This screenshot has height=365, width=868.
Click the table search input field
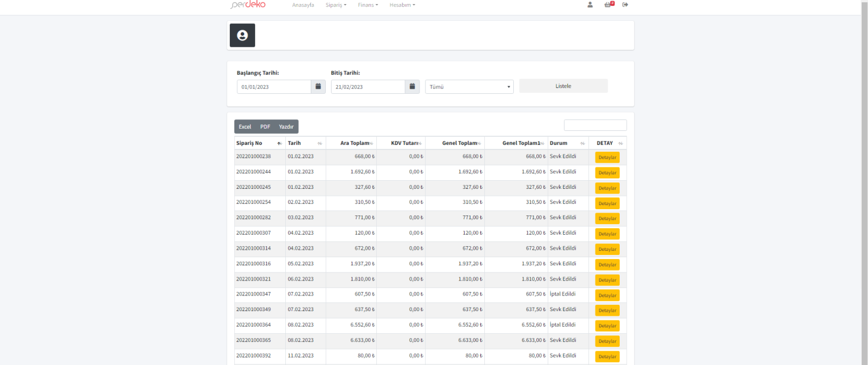coord(595,125)
